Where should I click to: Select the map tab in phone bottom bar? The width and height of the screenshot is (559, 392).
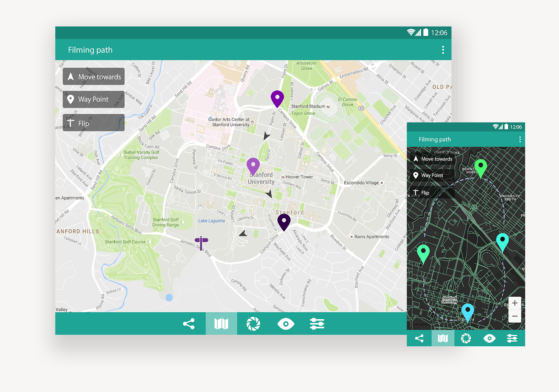point(443,338)
